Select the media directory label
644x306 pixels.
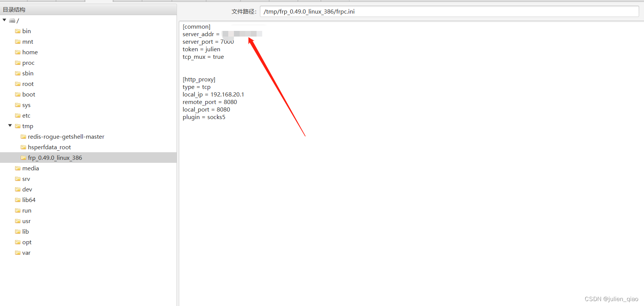tap(31, 168)
